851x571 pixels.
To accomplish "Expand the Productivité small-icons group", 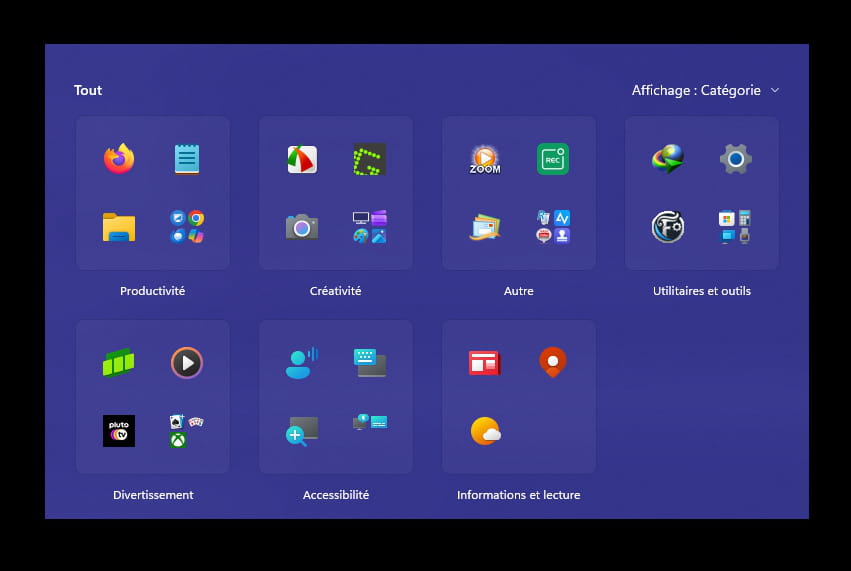I will pyautogui.click(x=187, y=227).
